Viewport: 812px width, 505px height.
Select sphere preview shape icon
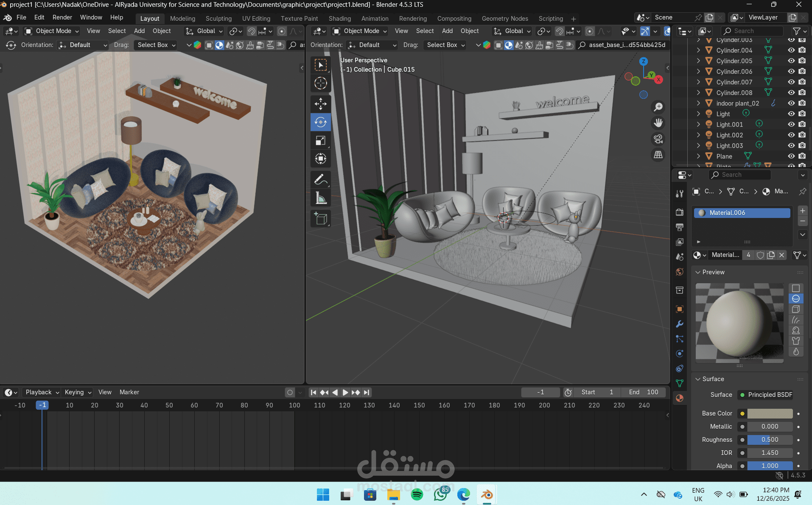796,299
